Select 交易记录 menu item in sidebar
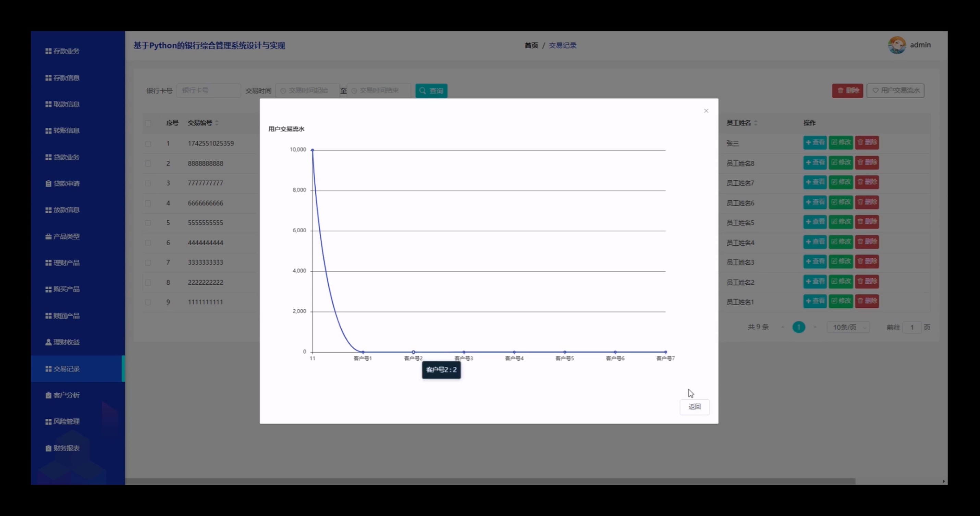Viewport: 980px width, 516px height. [66, 369]
